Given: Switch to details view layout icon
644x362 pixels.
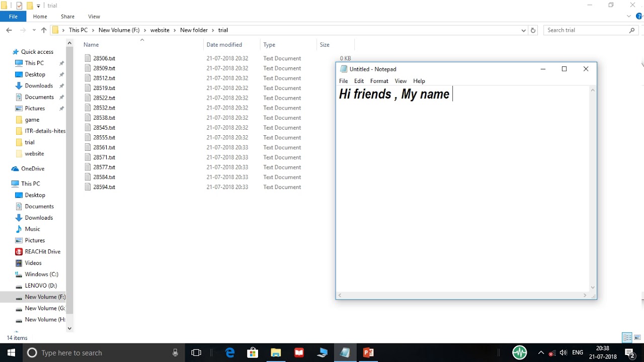Looking at the screenshot, I should tap(627, 337).
